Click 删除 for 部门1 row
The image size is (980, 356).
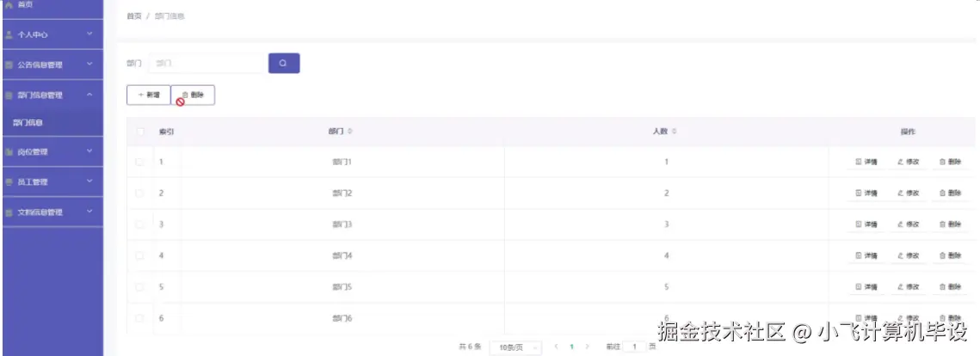(x=950, y=162)
